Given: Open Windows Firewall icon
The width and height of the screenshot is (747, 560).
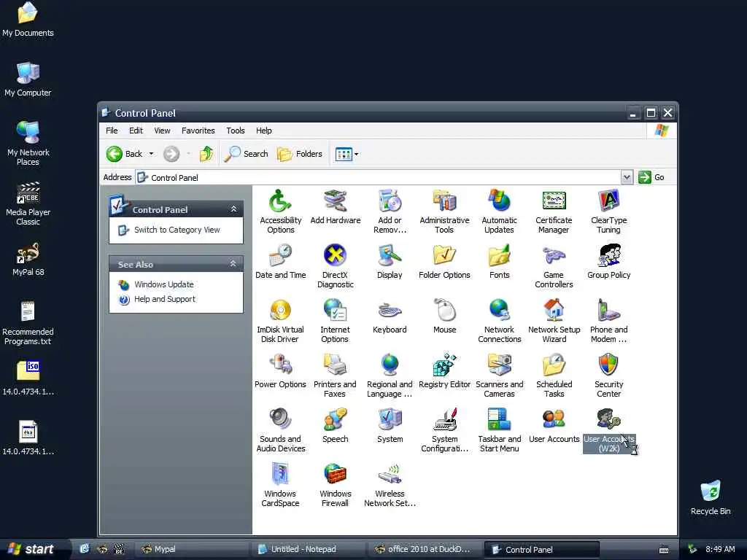Looking at the screenshot, I should (335, 485).
